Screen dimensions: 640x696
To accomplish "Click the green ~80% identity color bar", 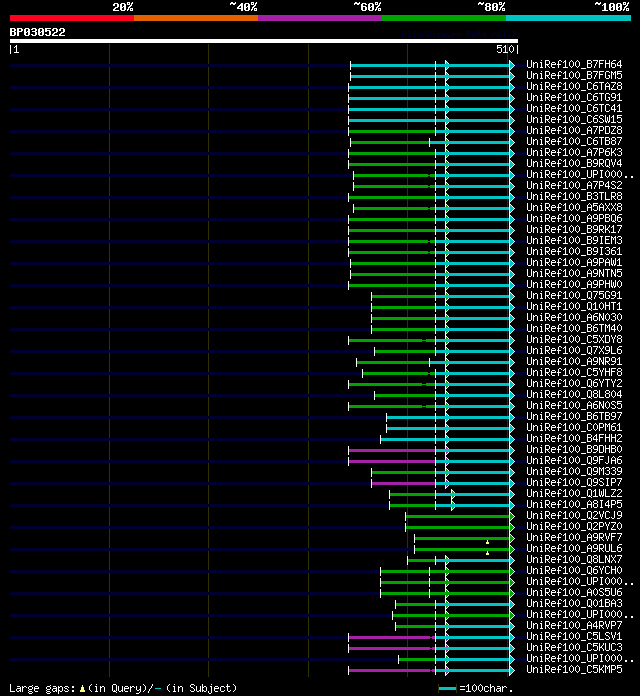I will [x=444, y=18].
